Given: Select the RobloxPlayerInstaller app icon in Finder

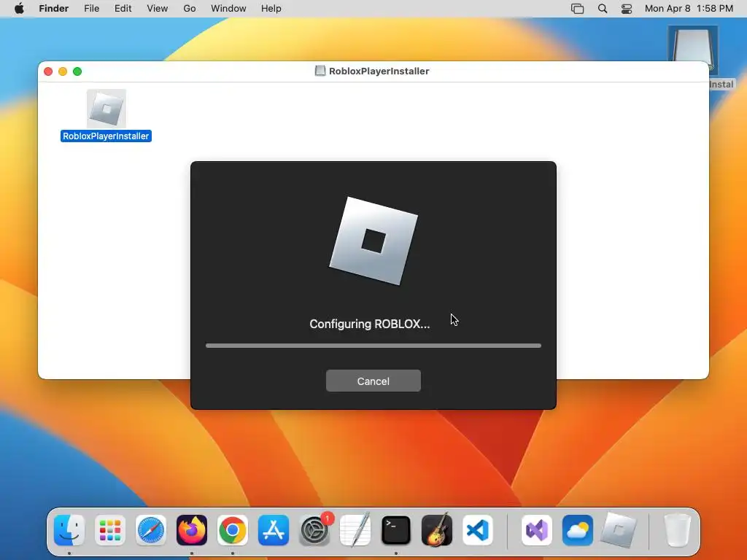Looking at the screenshot, I should (107, 109).
